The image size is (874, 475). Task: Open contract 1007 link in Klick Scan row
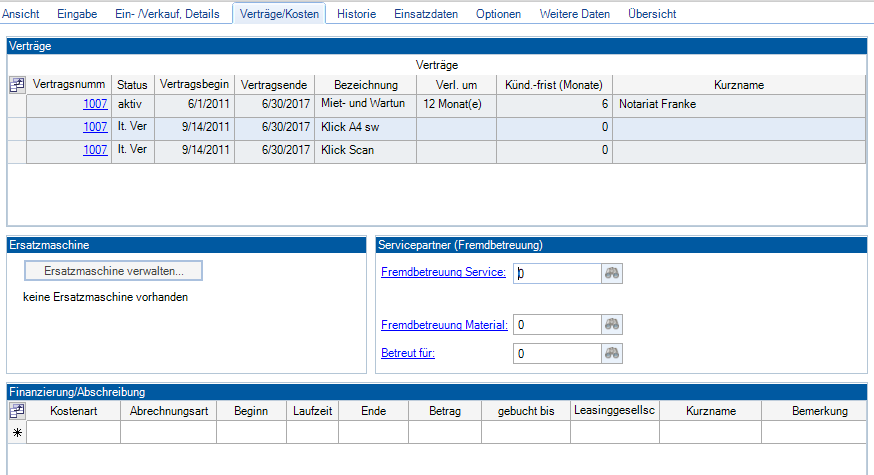[x=95, y=150]
